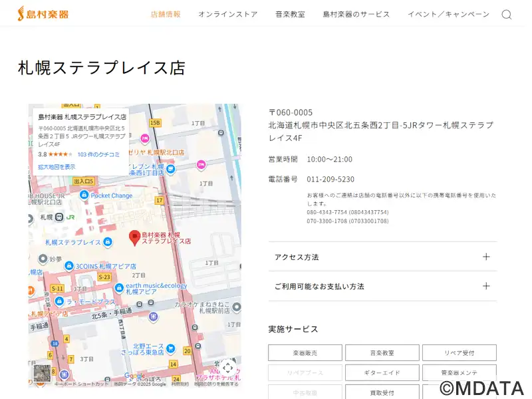The image size is (532, 399).
Task: Click the Pocket Change map marker icon
Action: [x=84, y=196]
